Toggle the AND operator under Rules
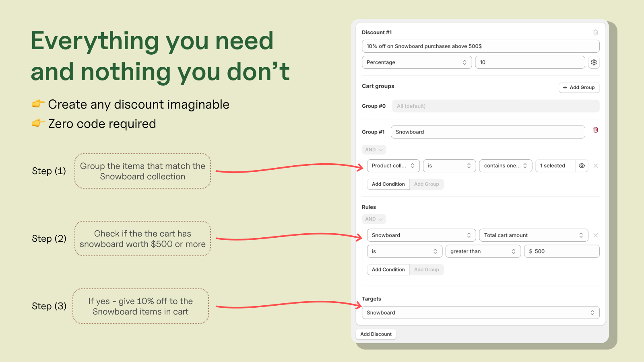Image resolution: width=644 pixels, height=362 pixels. click(x=374, y=219)
